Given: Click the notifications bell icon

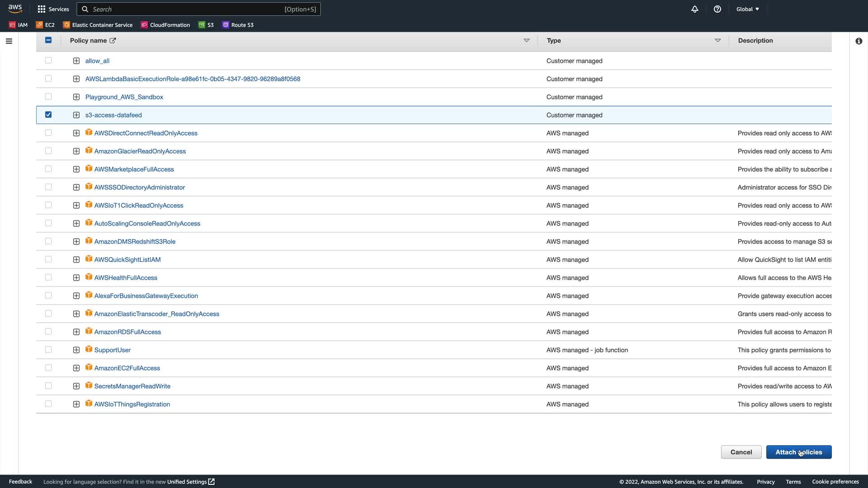Looking at the screenshot, I should [695, 9].
